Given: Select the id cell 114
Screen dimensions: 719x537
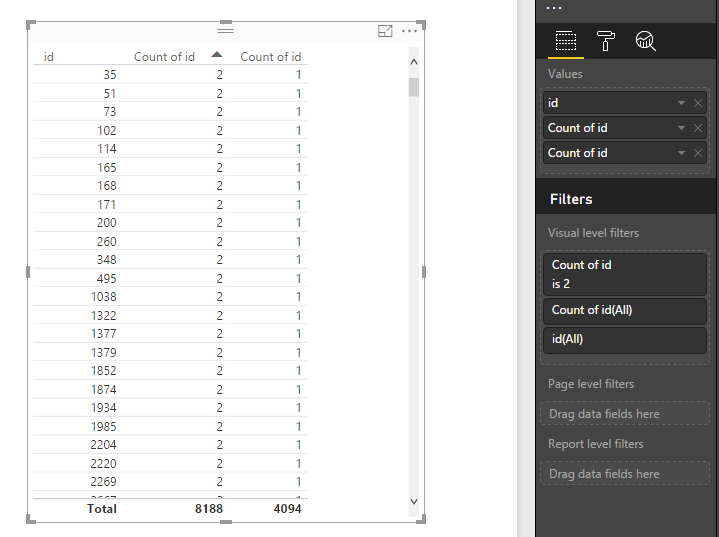Looking at the screenshot, I should (106, 149).
